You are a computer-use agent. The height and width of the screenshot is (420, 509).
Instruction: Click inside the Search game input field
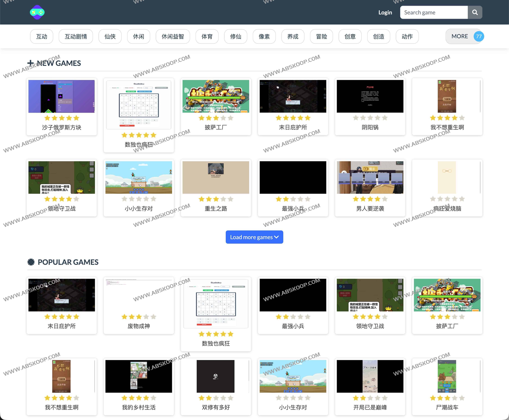433,12
